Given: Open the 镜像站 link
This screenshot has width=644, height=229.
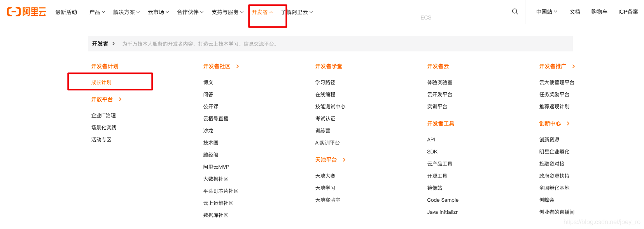Looking at the screenshot, I should pos(435,188).
